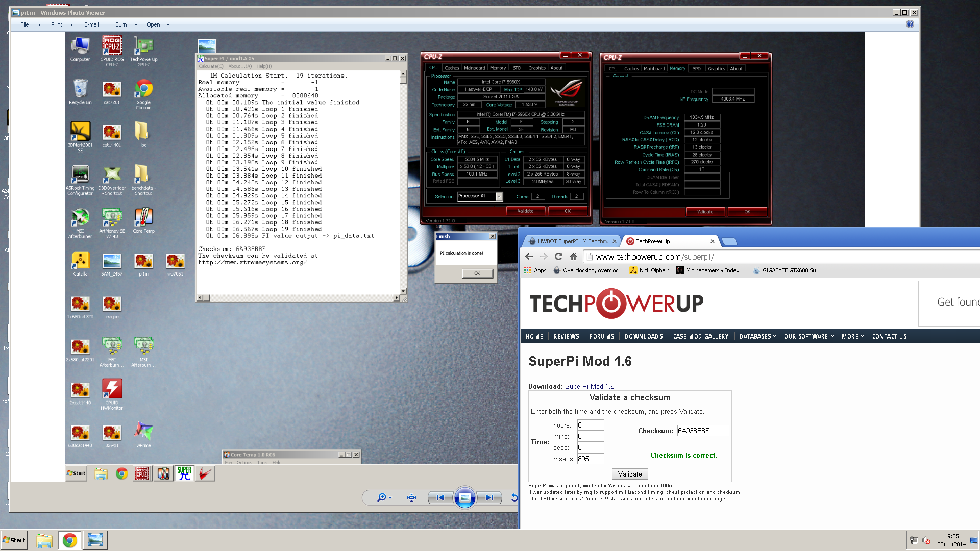Start the Photo Viewer slideshow
980x551 pixels.
(464, 497)
